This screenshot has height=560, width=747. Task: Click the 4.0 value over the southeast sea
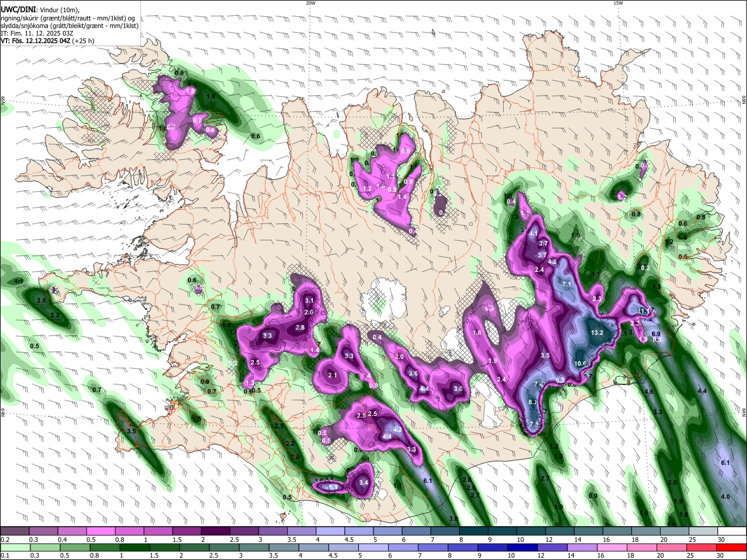pyautogui.click(x=725, y=496)
